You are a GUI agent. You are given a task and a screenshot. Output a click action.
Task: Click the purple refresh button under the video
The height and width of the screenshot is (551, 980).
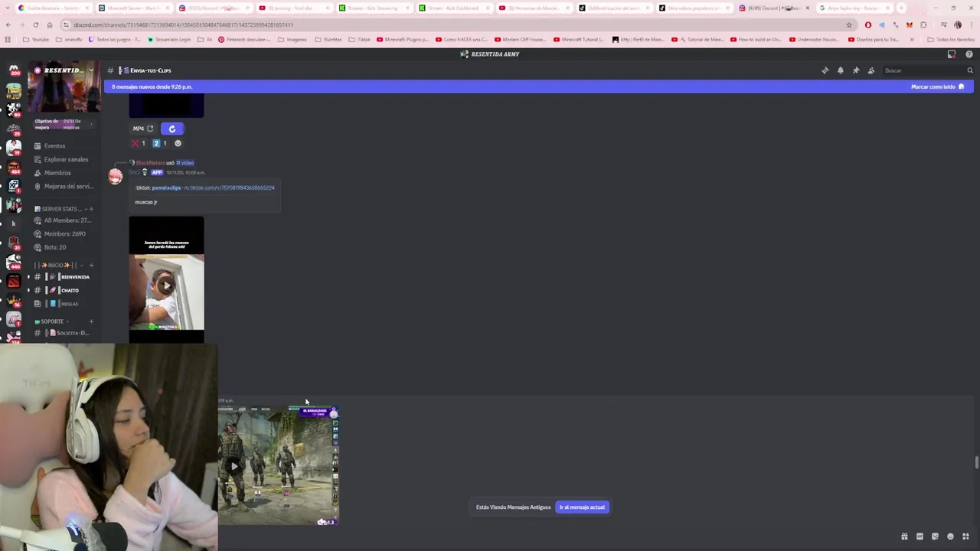coord(172,129)
